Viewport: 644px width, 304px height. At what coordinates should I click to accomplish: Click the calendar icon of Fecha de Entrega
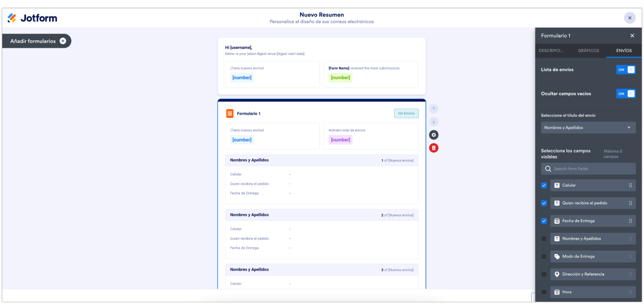557,221
